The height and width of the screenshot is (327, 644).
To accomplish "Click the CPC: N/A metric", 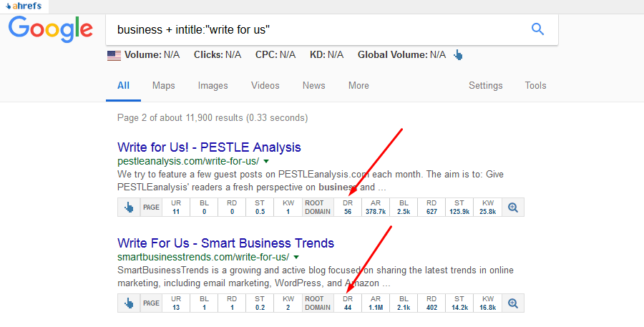I will [275, 55].
